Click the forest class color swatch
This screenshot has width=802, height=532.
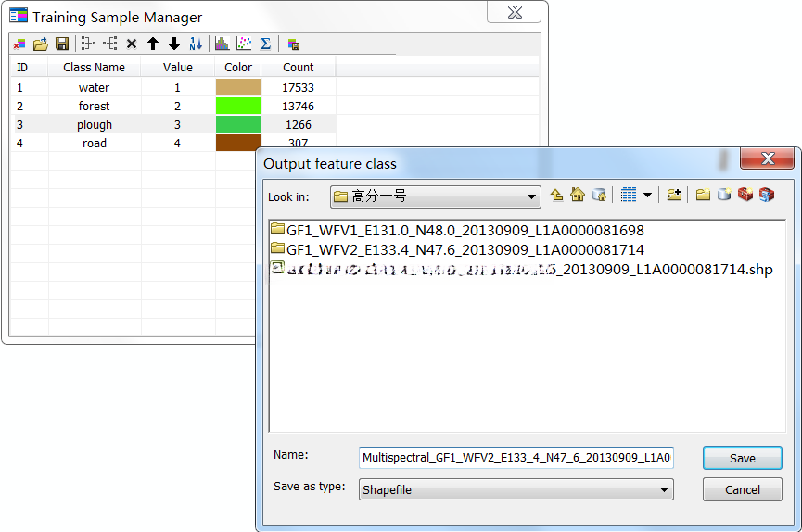tap(238, 106)
